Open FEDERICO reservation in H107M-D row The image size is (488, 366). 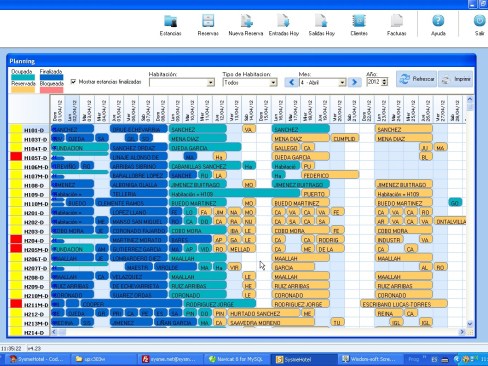click(330, 175)
